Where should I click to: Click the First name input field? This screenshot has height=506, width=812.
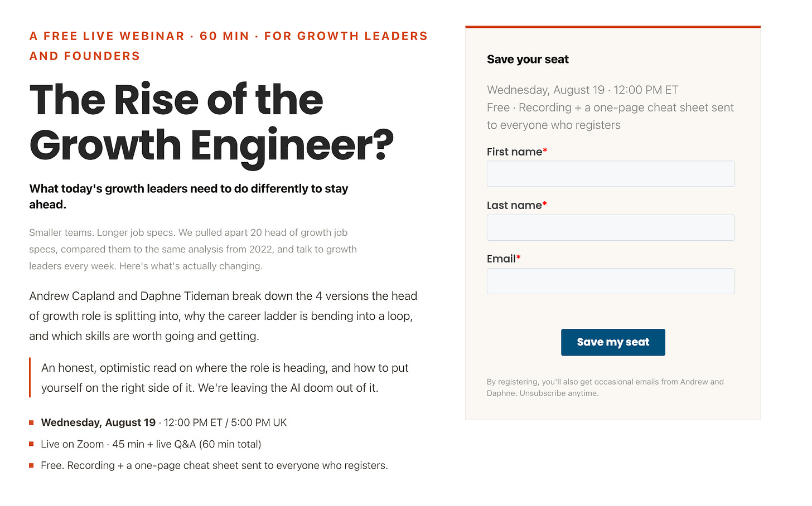click(610, 174)
